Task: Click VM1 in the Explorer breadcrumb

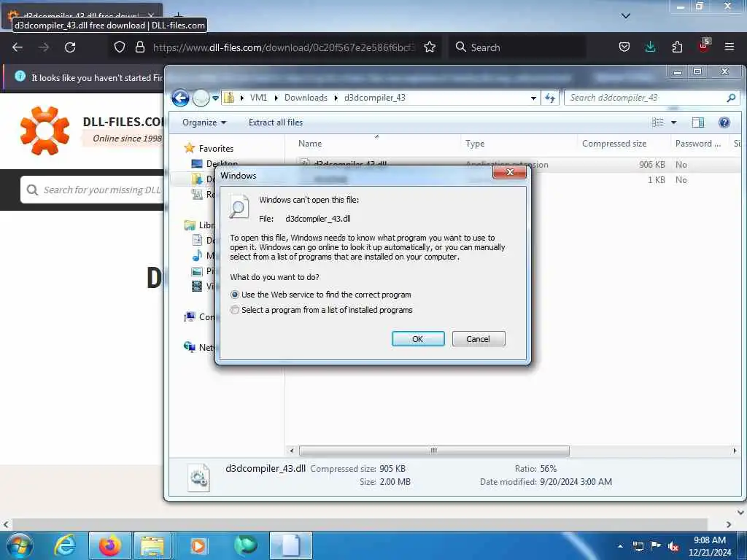Action: [x=259, y=98]
